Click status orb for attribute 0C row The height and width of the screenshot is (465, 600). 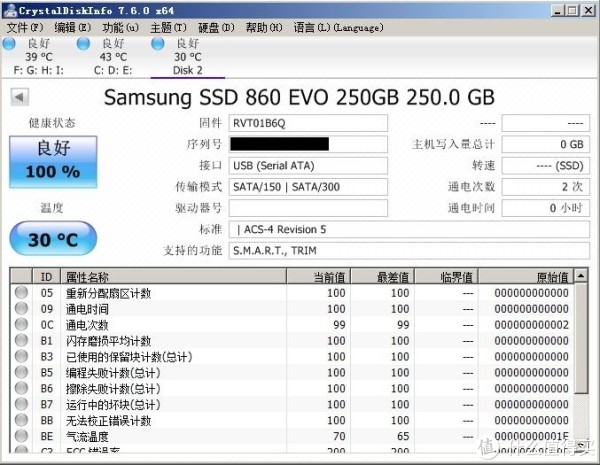coord(21,325)
